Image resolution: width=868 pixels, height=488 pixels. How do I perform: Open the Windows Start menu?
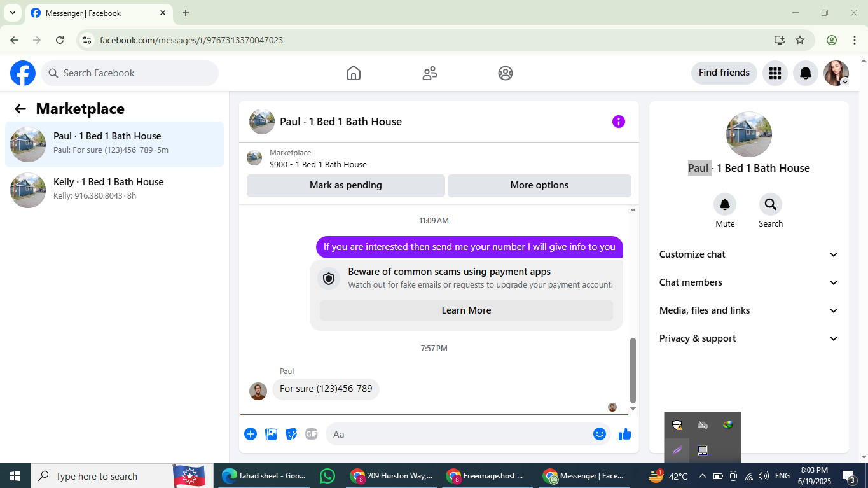point(15,476)
